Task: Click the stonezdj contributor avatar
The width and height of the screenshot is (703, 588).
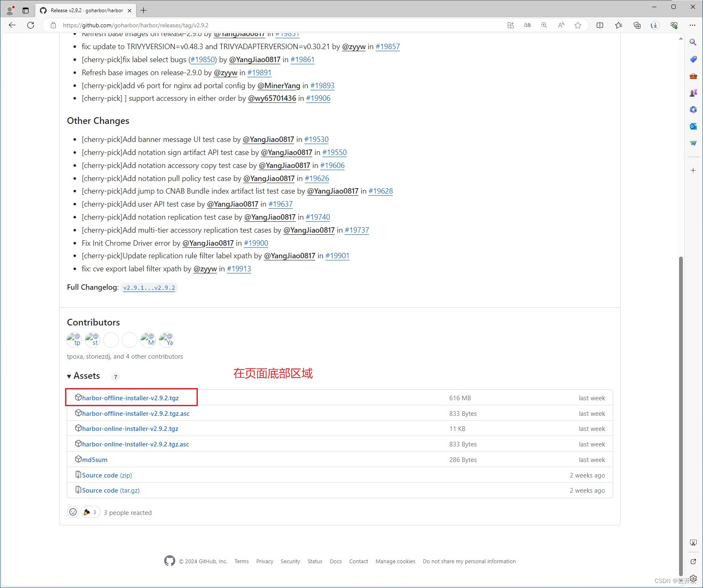Action: tap(93, 340)
